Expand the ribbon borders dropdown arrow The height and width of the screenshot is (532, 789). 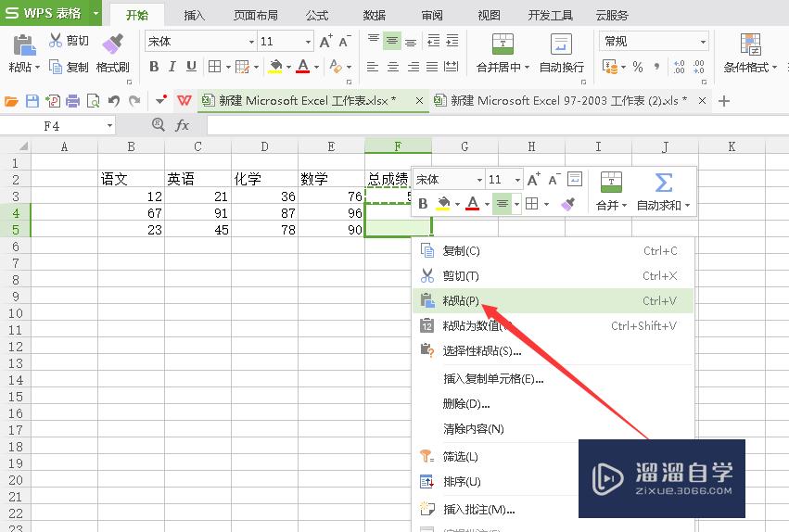pos(228,67)
